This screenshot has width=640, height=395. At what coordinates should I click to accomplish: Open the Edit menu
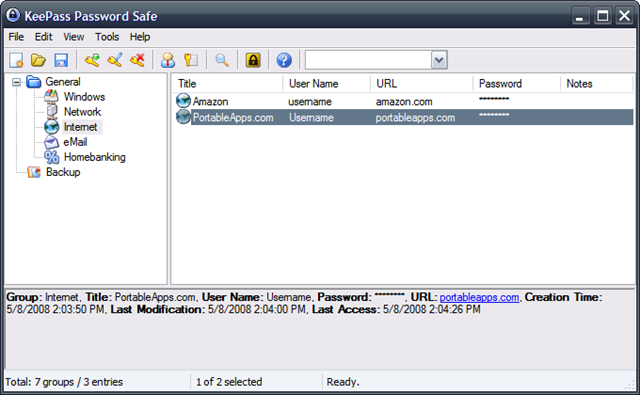click(x=43, y=37)
